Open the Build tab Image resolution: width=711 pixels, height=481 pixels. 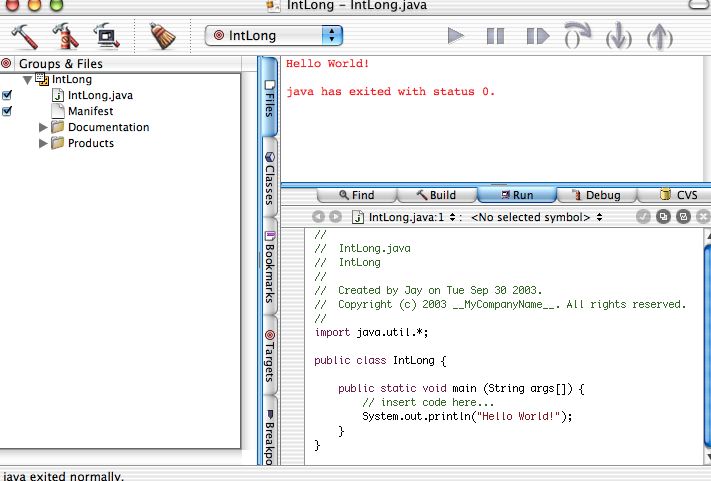[x=436, y=195]
